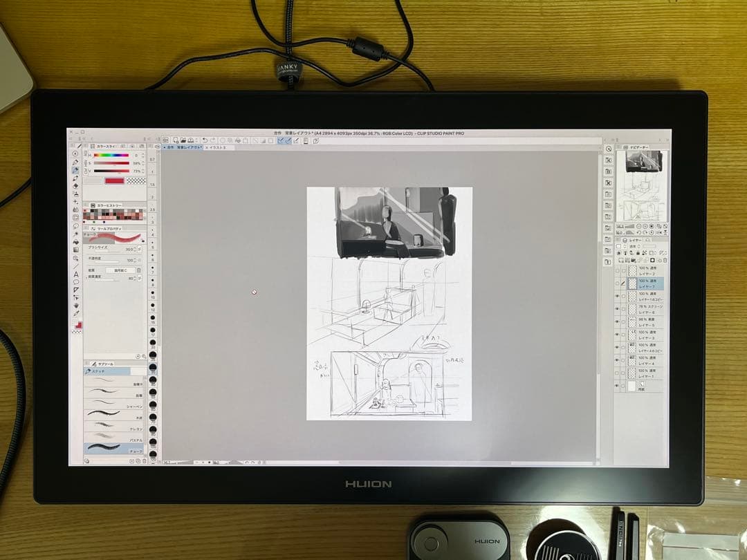747x560 pixels.
Task: Select the 木炭 charcoal sub tool
Action: (113, 416)
